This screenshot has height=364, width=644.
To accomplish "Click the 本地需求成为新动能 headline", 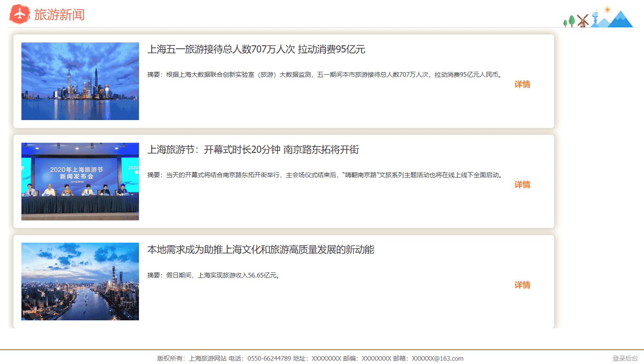I will 261,250.
